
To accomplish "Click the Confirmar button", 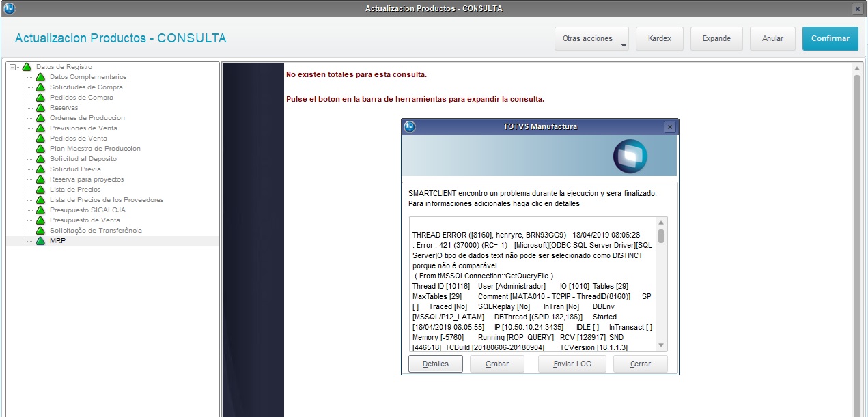I will pyautogui.click(x=830, y=39).
